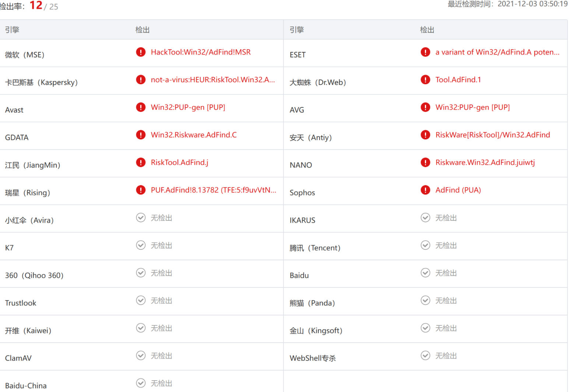Select Kaspersky result not-a-virus:HEUR:RiskTool.Win32
Image resolution: width=577 pixels, height=392 pixels.
click(x=213, y=80)
